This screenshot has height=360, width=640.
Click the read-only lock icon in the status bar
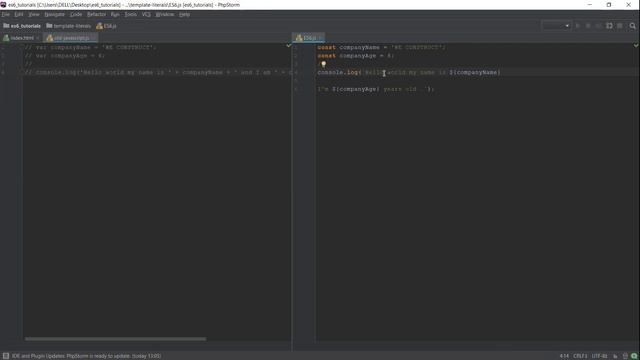pyautogui.click(x=615, y=356)
